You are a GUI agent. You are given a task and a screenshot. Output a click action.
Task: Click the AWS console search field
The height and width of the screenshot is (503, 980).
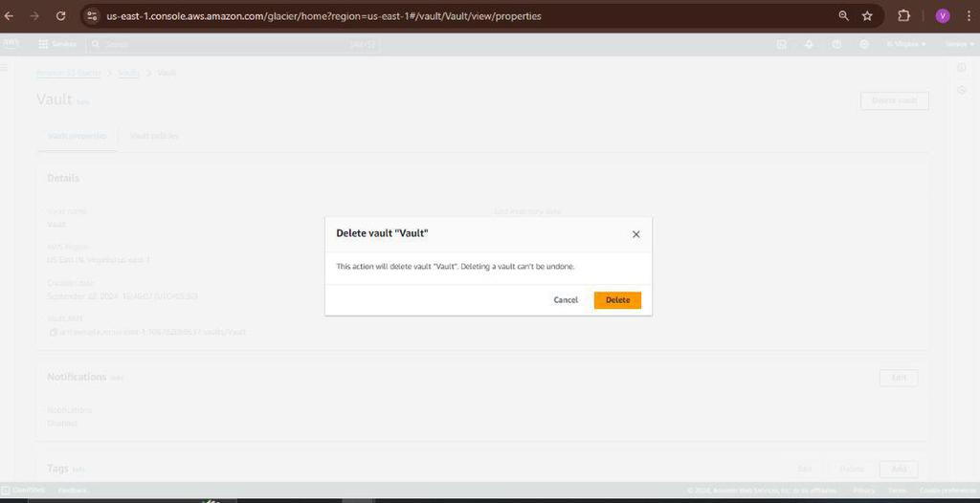[234, 44]
